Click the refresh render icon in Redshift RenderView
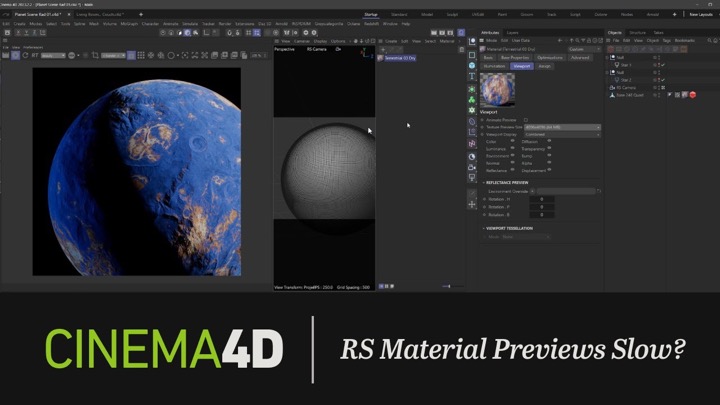This screenshot has width=720, height=405. coord(25,55)
